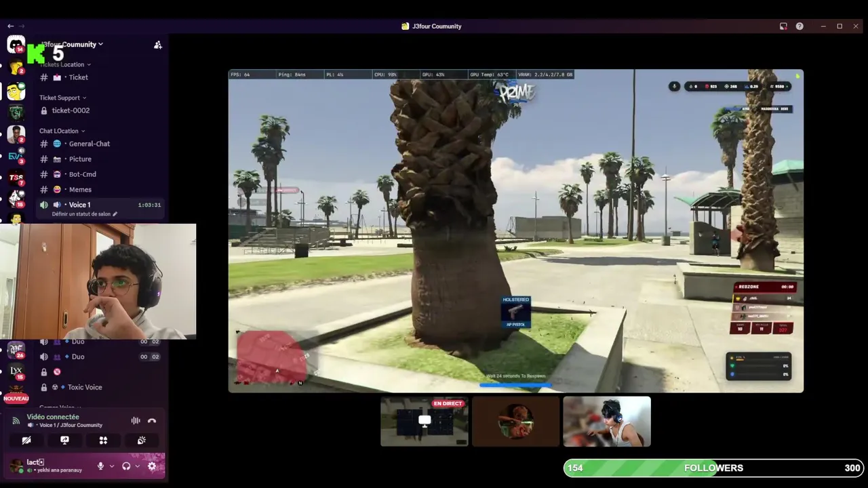The image size is (868, 488).
Task: Open the server with badge 26
Action: (x=16, y=350)
